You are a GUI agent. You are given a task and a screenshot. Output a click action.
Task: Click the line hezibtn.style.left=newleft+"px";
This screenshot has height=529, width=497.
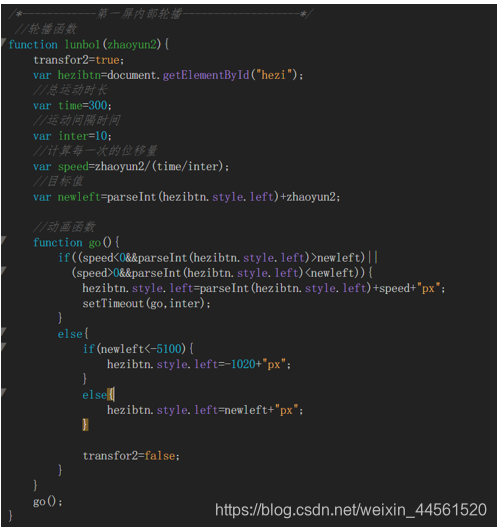[x=205, y=410]
